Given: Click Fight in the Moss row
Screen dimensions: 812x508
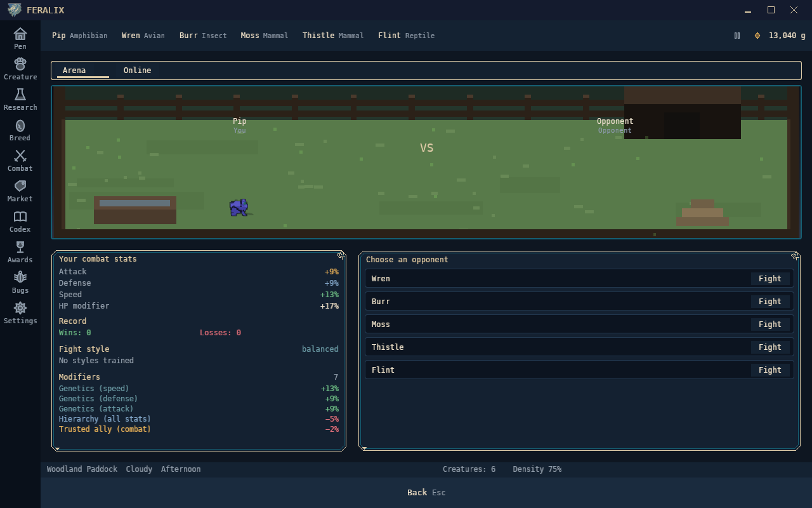Looking at the screenshot, I should tap(770, 324).
